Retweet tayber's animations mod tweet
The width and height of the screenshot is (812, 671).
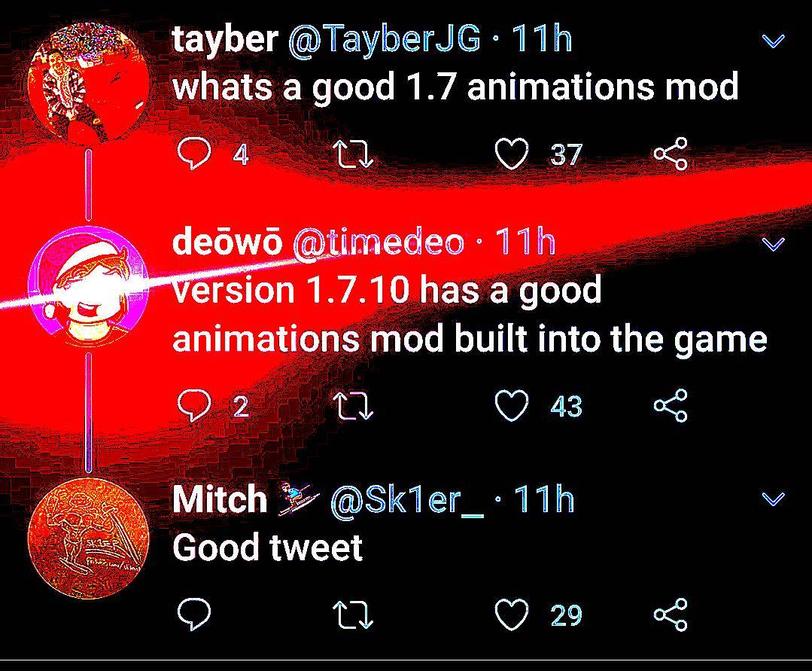click(353, 155)
